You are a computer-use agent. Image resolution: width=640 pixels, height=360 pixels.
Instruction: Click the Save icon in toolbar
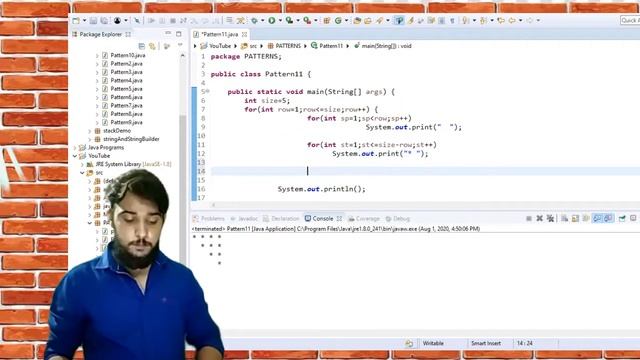pos(93,20)
